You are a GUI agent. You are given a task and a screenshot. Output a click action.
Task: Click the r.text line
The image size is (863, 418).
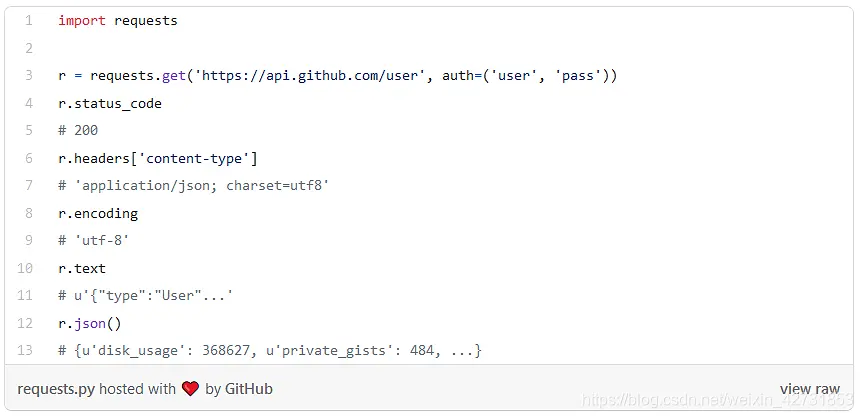[x=82, y=268]
